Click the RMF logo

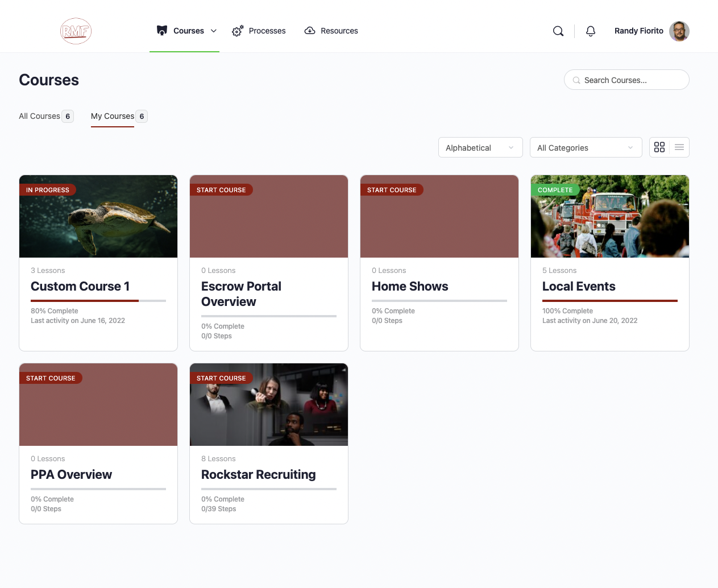(x=76, y=31)
